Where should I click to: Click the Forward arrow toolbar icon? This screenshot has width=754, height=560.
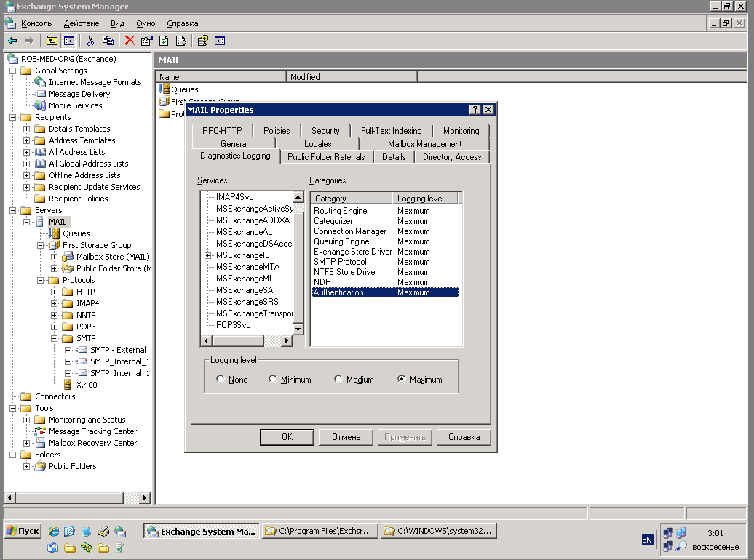[x=29, y=41]
